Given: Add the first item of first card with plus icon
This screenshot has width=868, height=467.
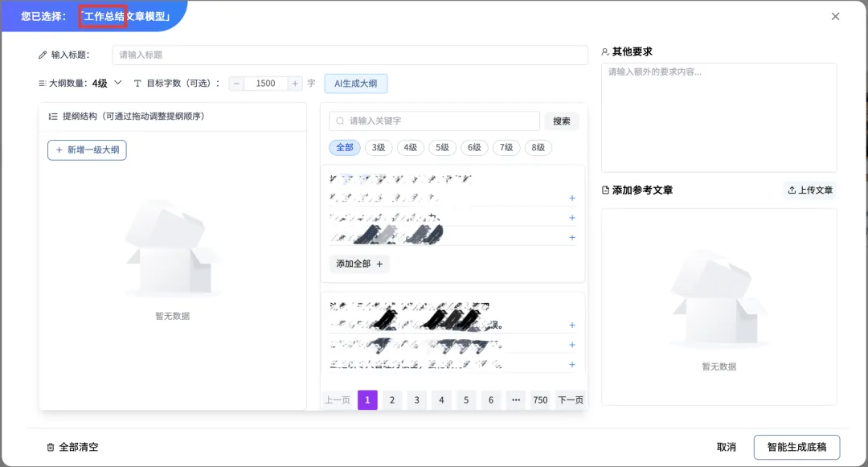Looking at the screenshot, I should 572,198.
